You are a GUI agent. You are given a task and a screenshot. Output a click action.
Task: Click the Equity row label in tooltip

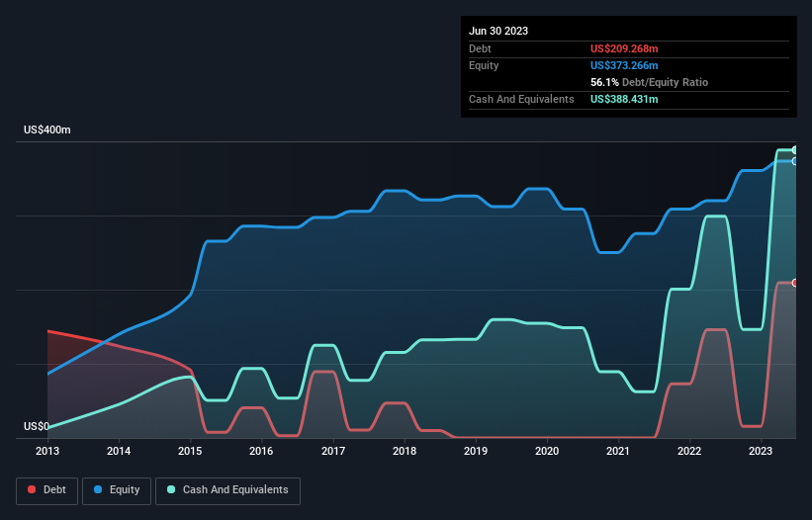(x=484, y=65)
